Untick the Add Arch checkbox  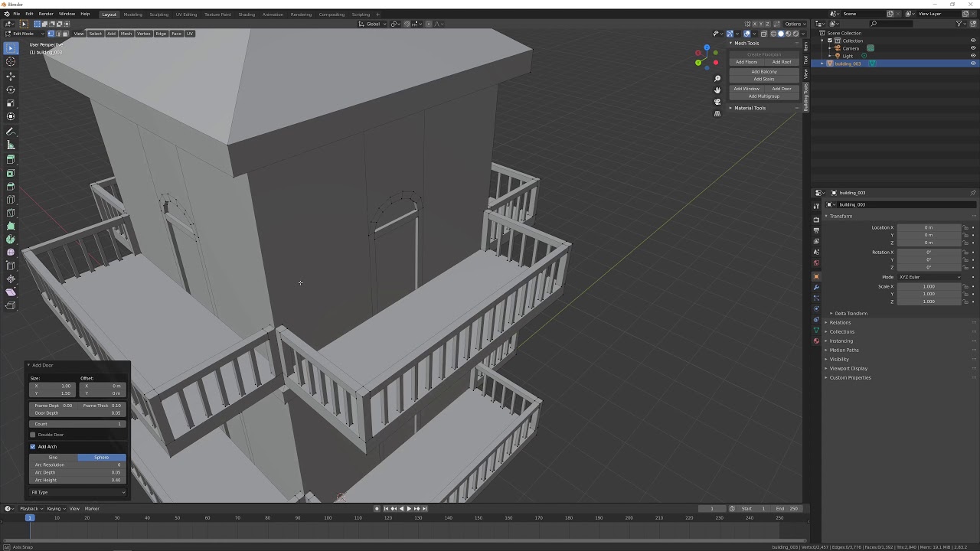pyautogui.click(x=33, y=446)
